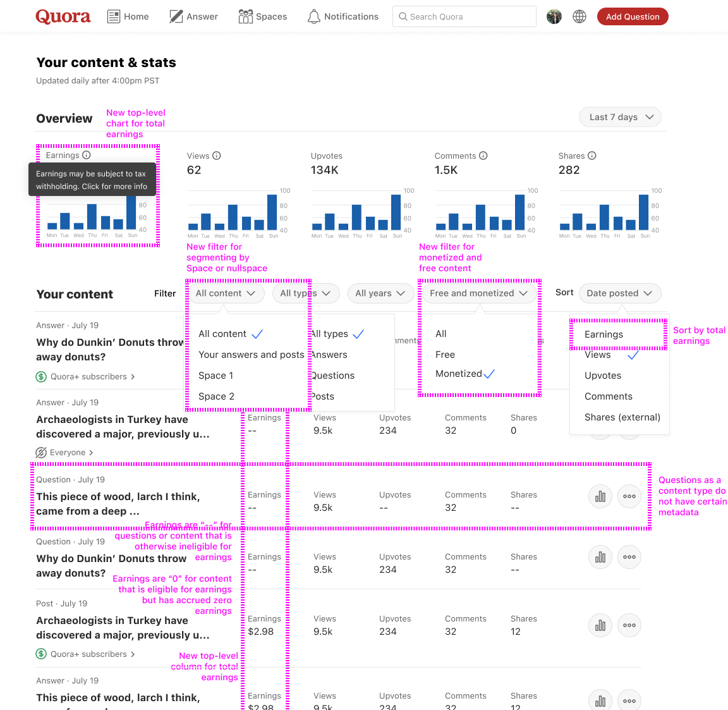The image size is (728, 710).
Task: Select Your answers and posts option
Action: 251,355
